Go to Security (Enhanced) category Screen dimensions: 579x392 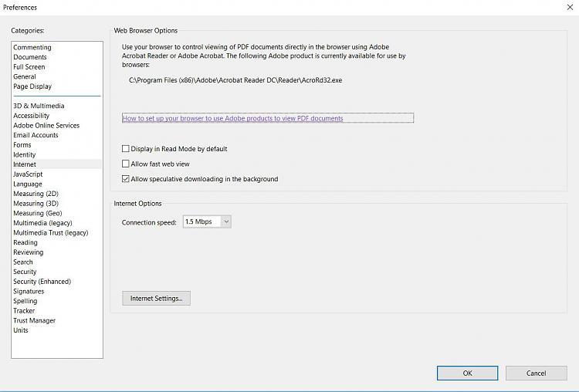point(42,282)
